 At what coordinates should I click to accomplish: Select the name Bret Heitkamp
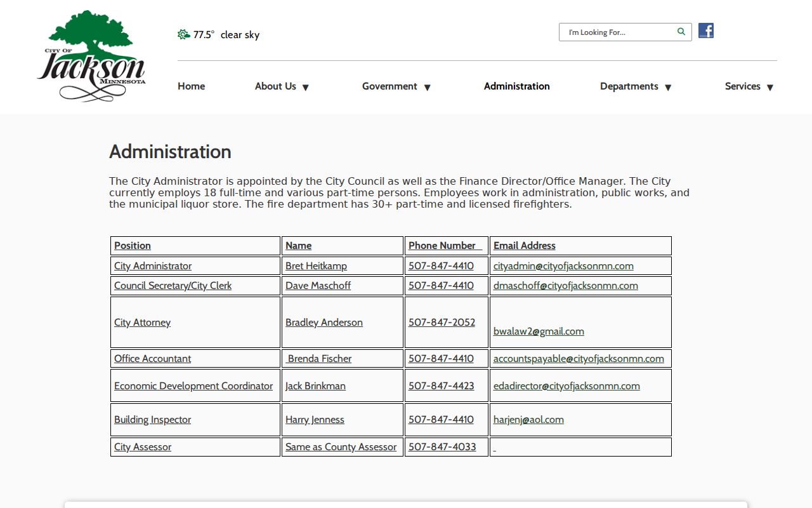316,266
